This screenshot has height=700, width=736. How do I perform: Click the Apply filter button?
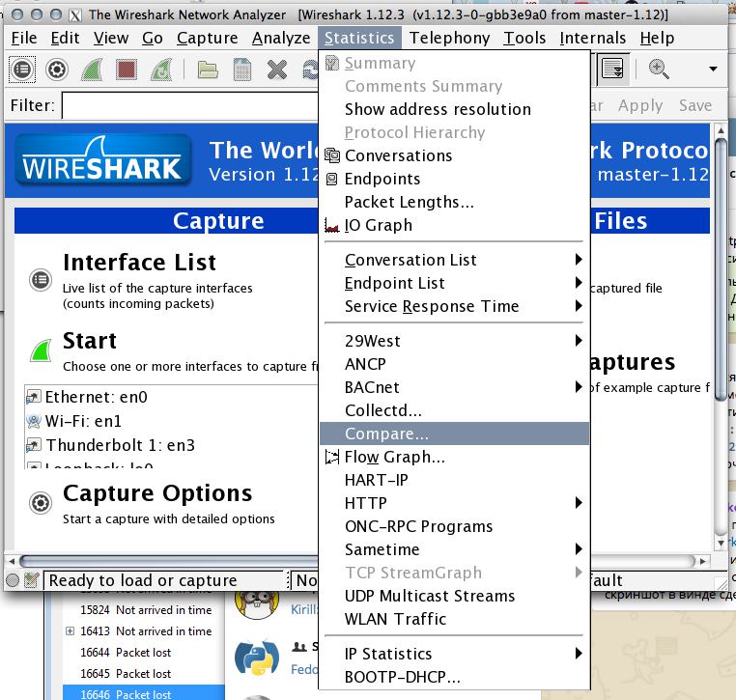(640, 105)
